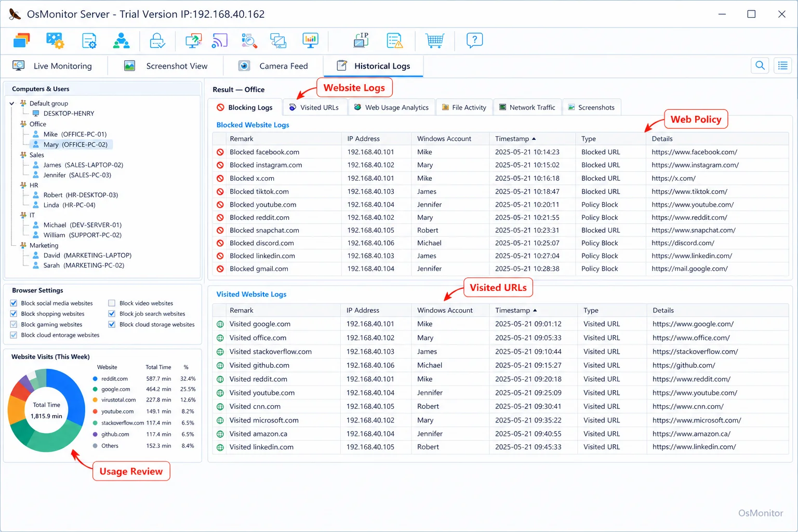Click the screen broadcast cast icon
This screenshot has height=532, width=798.
(x=220, y=41)
